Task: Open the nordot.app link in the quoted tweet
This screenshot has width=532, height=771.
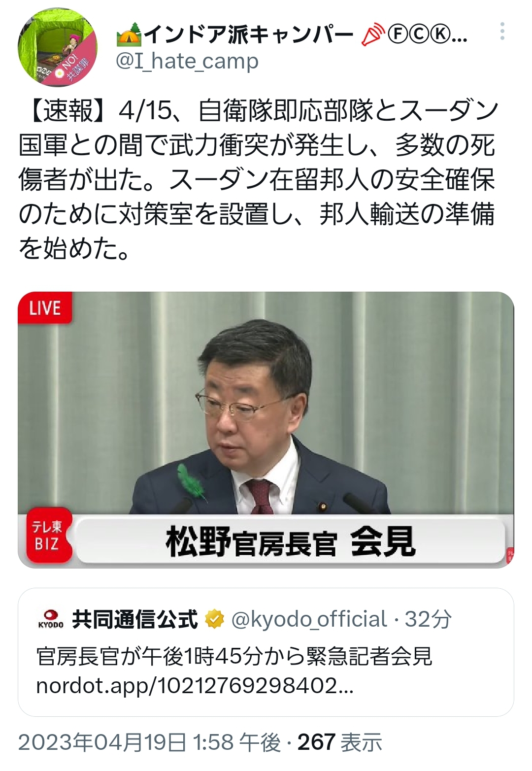Action: [x=195, y=686]
